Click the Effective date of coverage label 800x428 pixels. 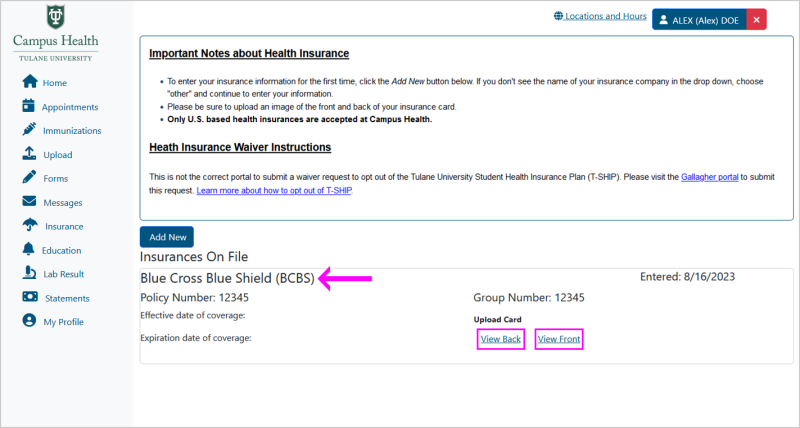point(193,315)
